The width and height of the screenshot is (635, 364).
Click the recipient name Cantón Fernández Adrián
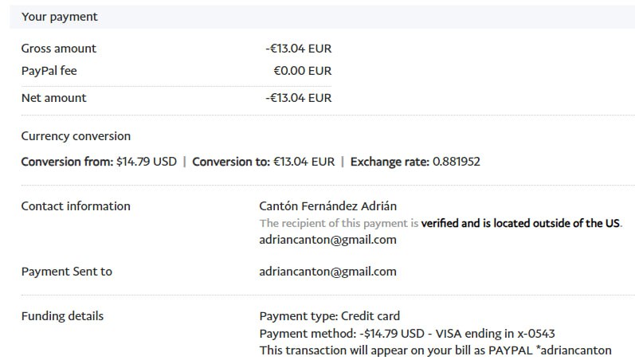coord(328,206)
